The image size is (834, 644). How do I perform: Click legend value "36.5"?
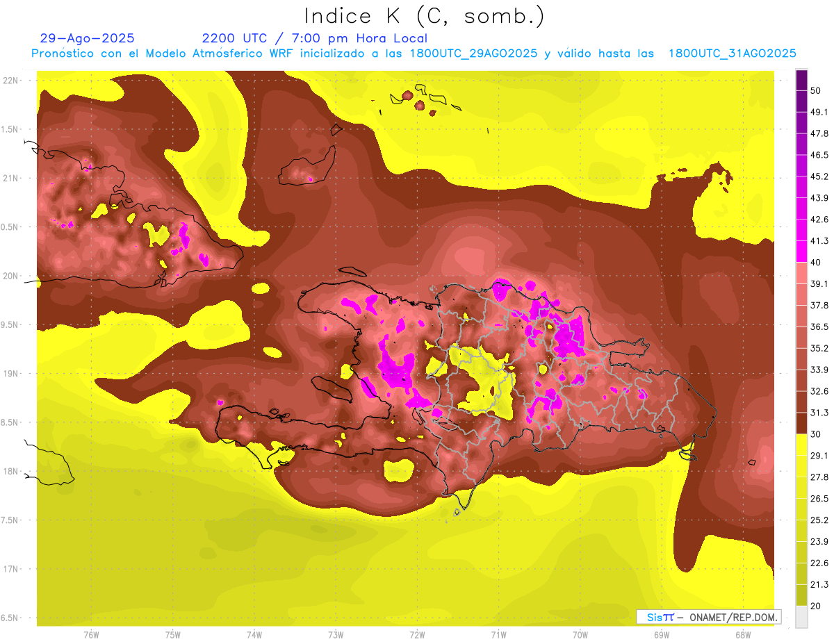(819, 327)
